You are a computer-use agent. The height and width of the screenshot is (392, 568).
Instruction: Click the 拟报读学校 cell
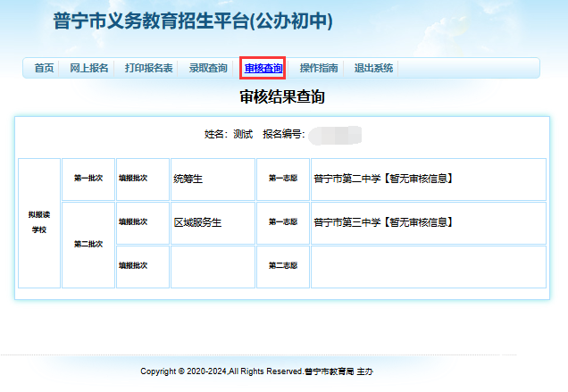tap(39, 223)
